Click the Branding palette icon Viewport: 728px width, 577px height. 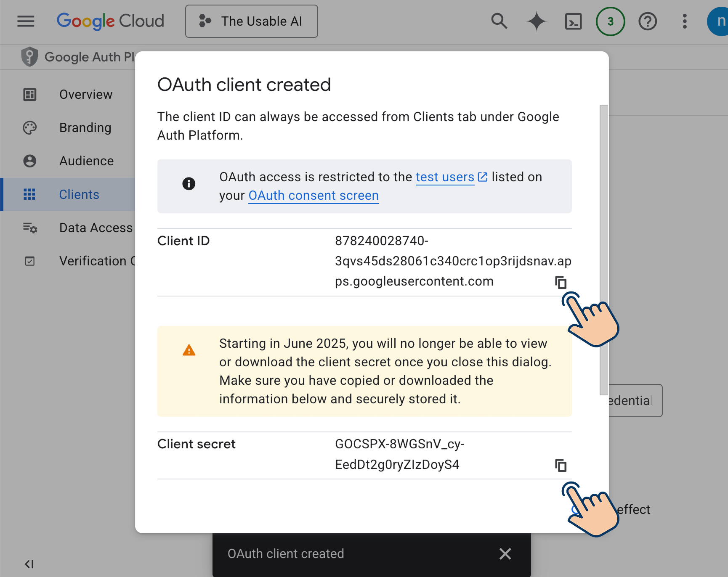pos(29,127)
